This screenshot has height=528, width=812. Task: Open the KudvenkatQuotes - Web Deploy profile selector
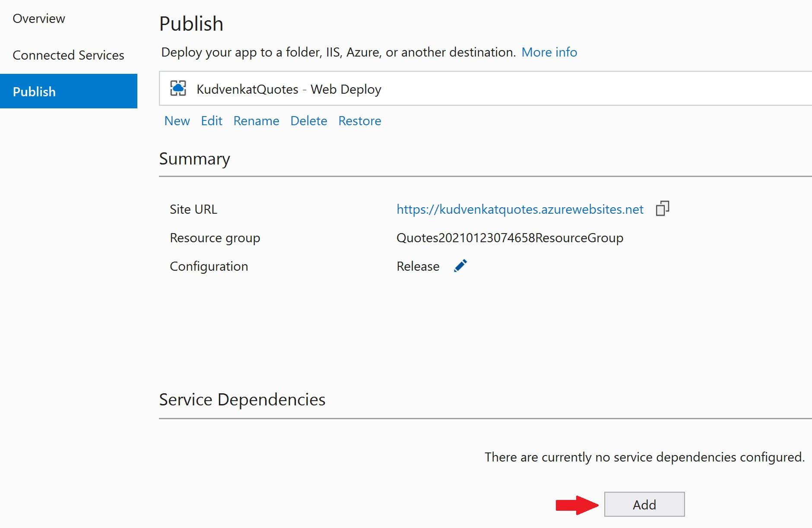point(485,89)
